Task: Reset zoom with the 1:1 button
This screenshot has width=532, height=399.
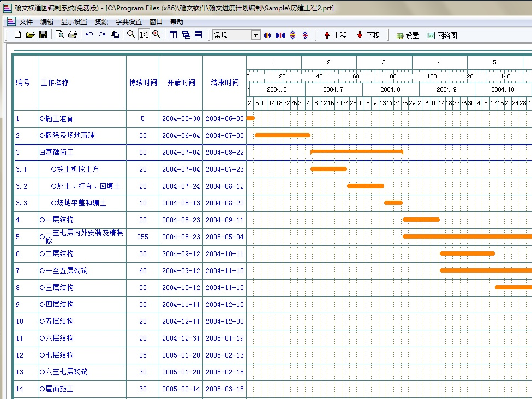Action: [144, 35]
